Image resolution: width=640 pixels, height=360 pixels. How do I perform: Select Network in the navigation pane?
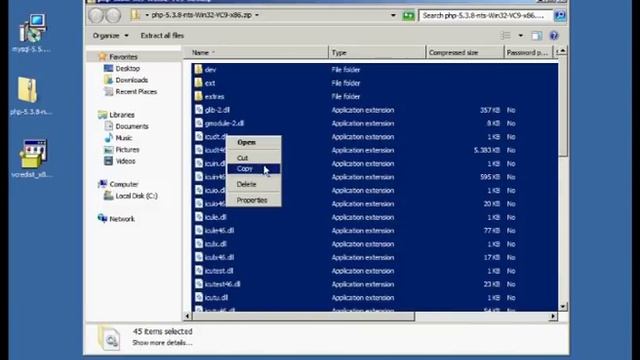tap(122, 219)
